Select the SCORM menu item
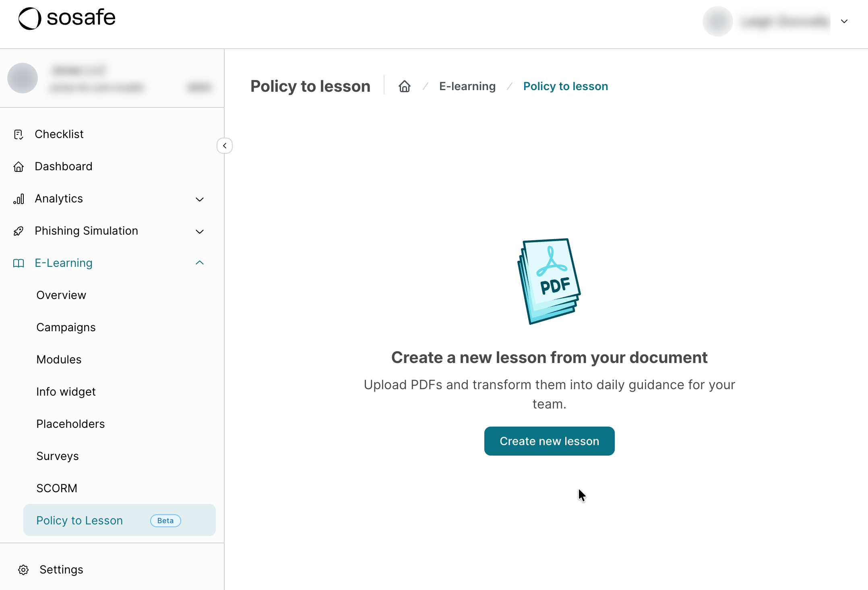 [57, 489]
